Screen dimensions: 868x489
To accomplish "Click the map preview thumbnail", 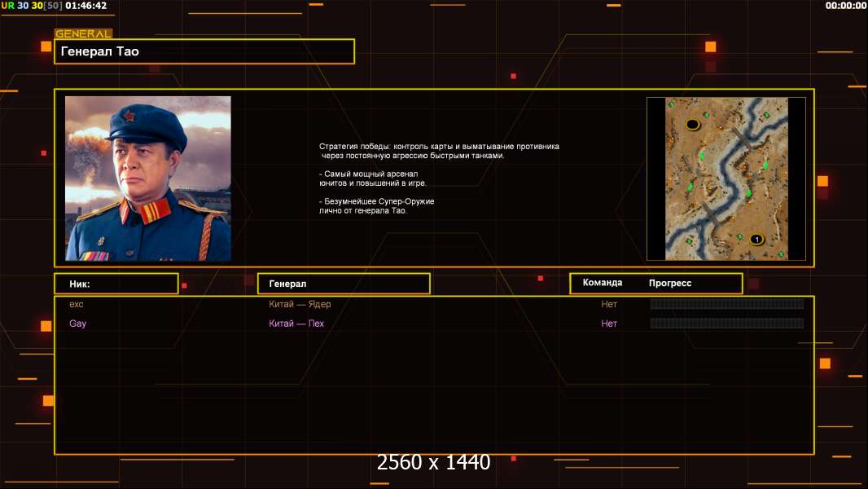I will click(x=726, y=178).
